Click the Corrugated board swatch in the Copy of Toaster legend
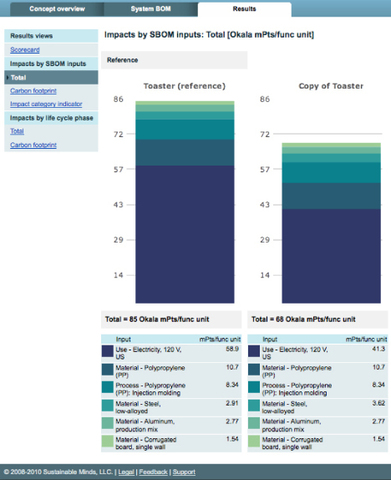 254,441
